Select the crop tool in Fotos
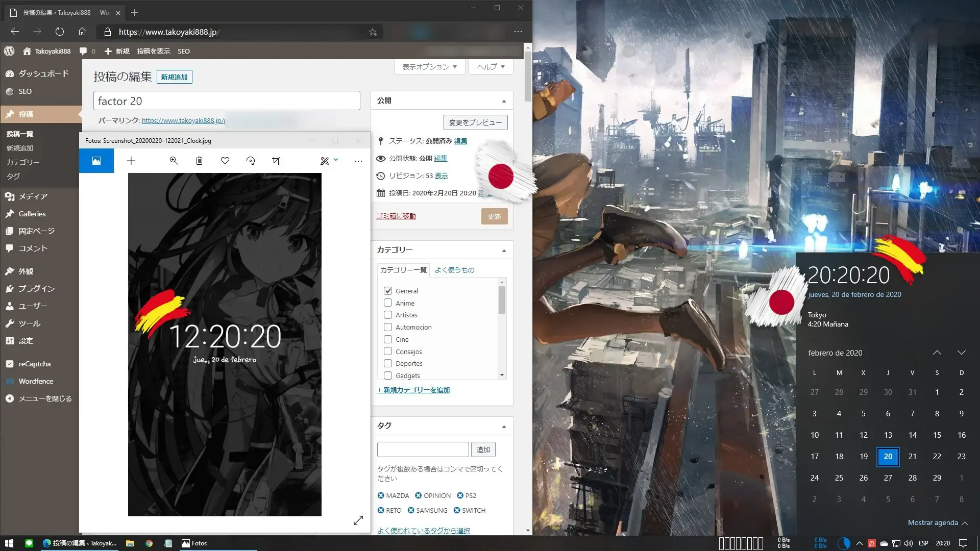Screen dimensions: 980x551 [276, 161]
